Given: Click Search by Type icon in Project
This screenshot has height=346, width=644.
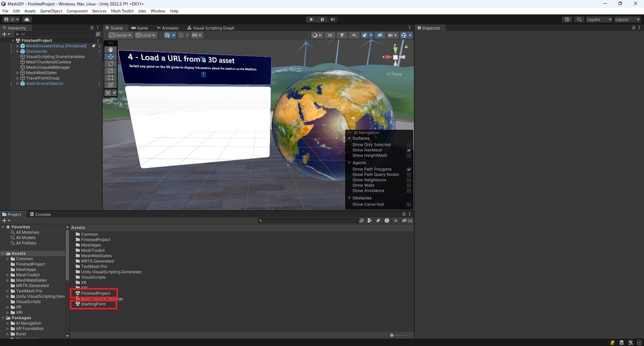Looking at the screenshot, I should coord(370,220).
